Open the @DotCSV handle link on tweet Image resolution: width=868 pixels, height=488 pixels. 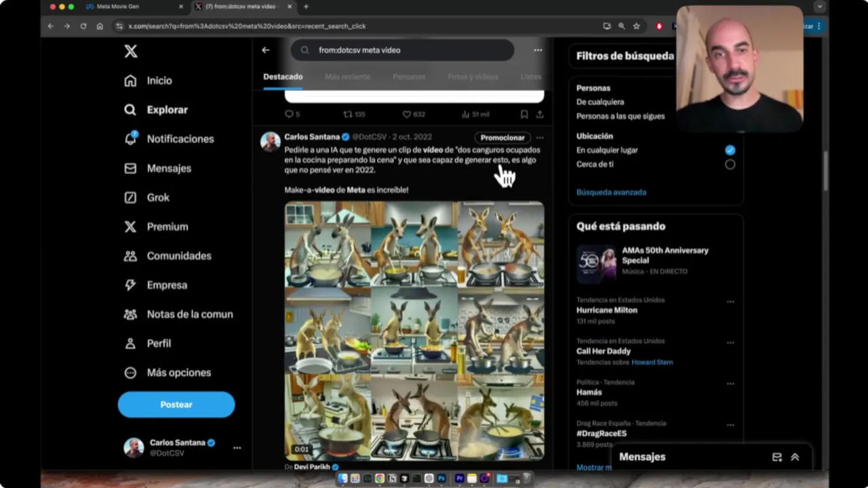pyautogui.click(x=370, y=137)
